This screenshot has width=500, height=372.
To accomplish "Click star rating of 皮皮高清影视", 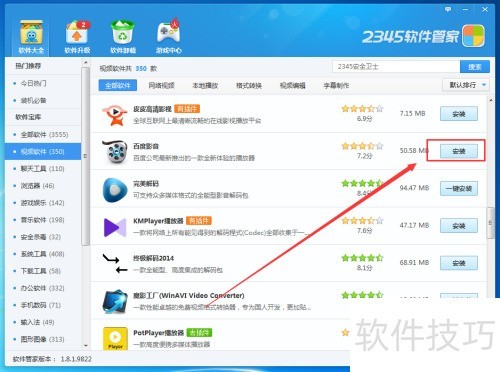I will coord(362,109).
